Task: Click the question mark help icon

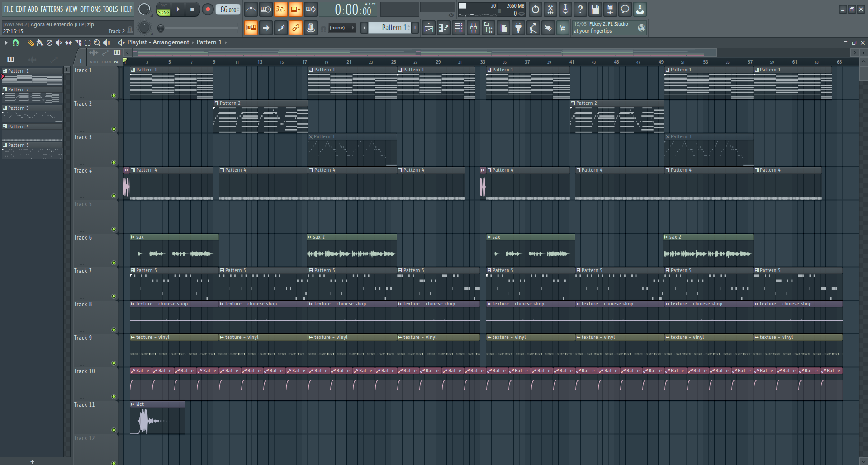Action: [580, 9]
